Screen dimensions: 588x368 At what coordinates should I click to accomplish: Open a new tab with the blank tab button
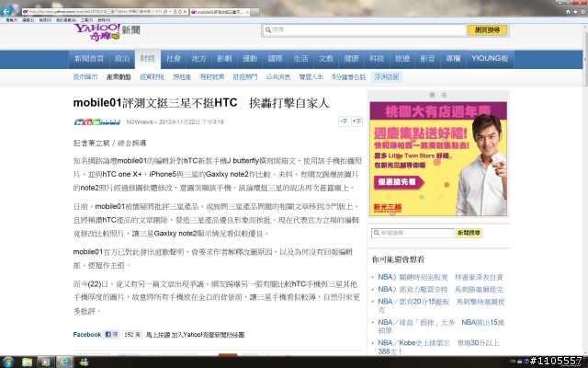pos(255,12)
